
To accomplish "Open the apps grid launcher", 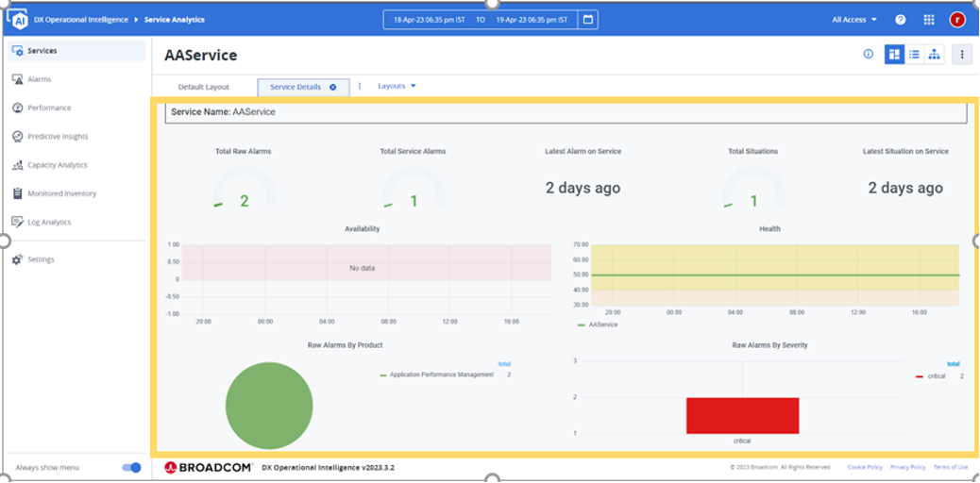I will pos(929,19).
